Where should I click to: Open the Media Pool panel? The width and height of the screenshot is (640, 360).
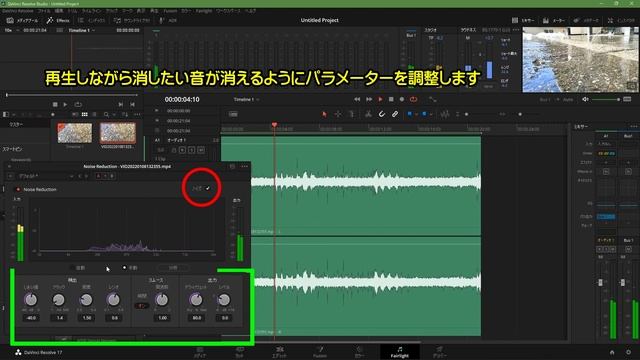pos(22,20)
